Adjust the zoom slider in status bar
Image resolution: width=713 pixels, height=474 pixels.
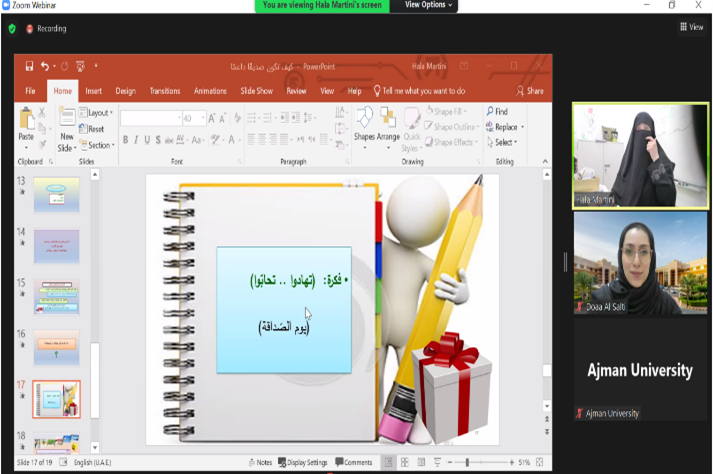(468, 463)
